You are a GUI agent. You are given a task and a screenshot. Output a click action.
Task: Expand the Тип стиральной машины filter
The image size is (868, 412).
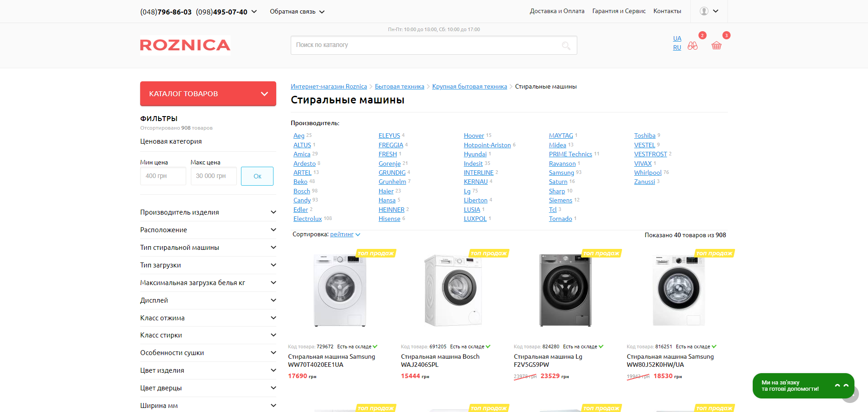(x=208, y=248)
